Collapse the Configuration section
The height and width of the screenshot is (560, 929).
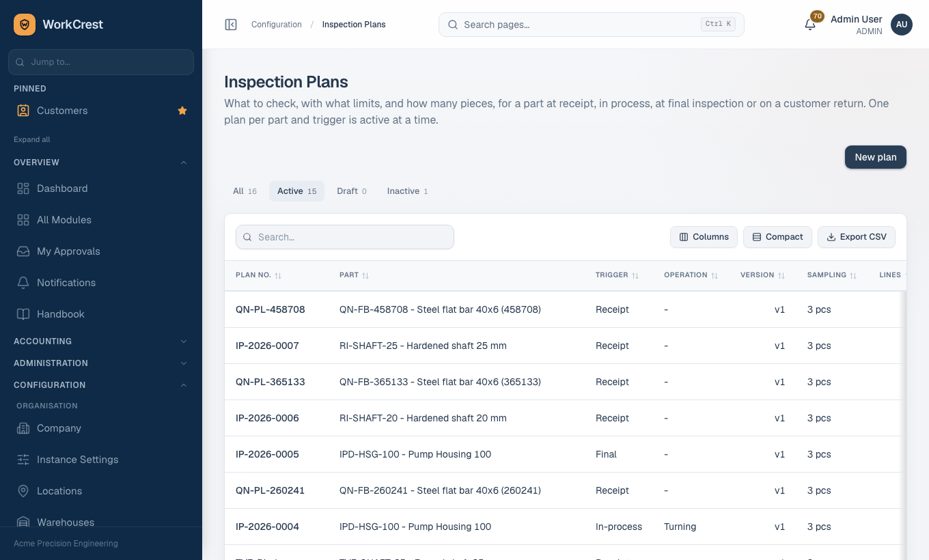tap(101, 385)
